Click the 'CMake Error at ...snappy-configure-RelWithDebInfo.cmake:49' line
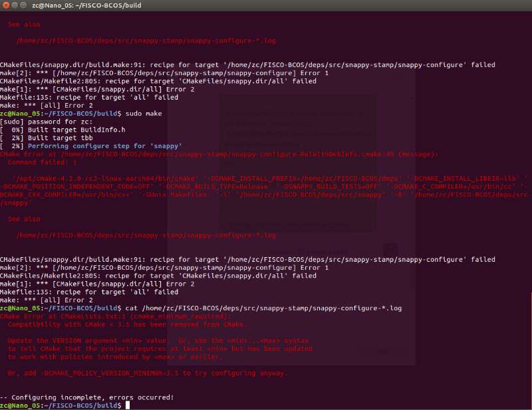This screenshot has width=532, height=410. 219,154
